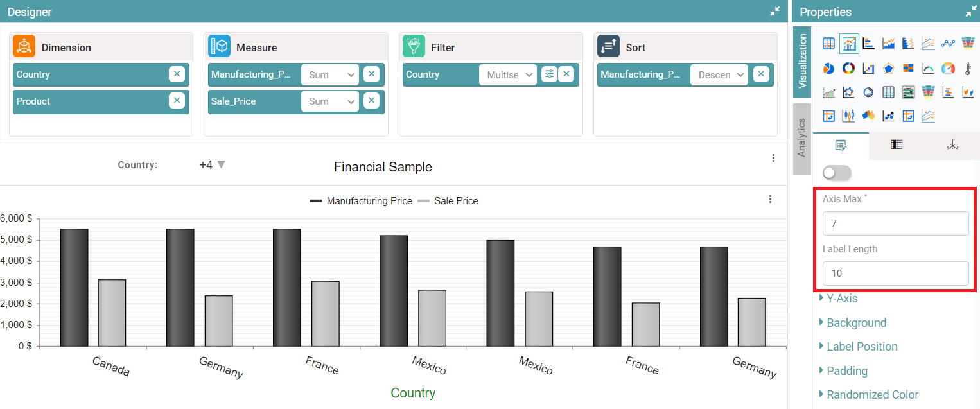Screen dimensions: 980x409
Task: Select the map chart visualization
Action: [x=868, y=116]
